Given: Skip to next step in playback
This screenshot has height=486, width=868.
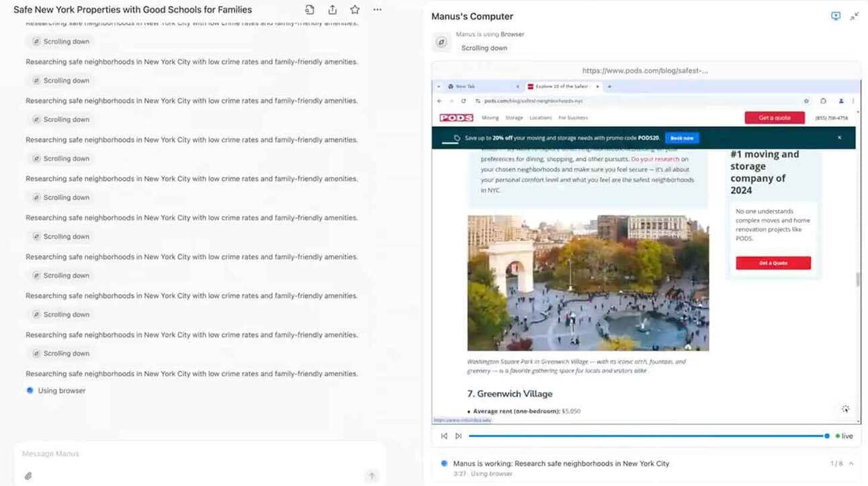Looking at the screenshot, I should pyautogui.click(x=458, y=436).
